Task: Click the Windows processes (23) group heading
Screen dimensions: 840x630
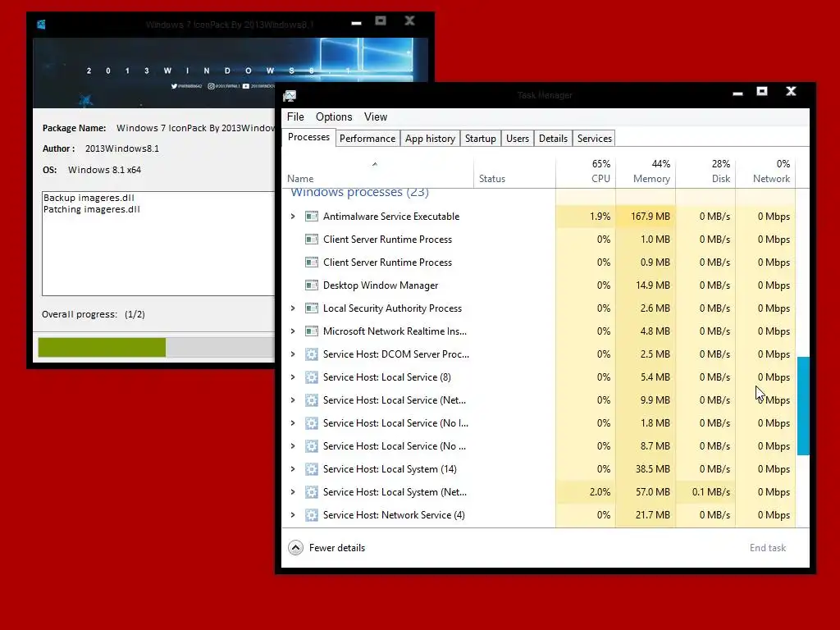Action: (359, 192)
